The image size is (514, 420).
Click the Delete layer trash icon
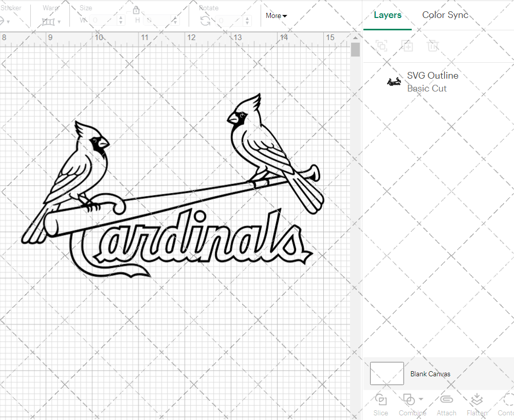point(433,46)
